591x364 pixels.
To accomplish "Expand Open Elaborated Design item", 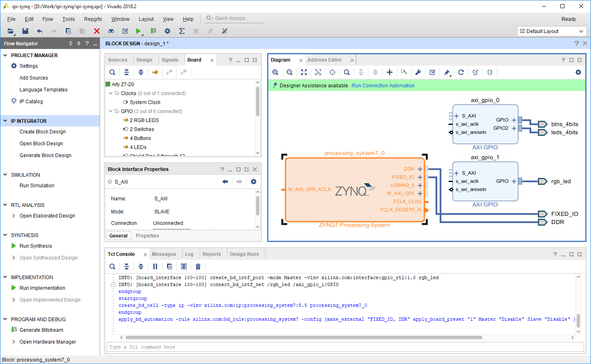I will click(x=14, y=216).
